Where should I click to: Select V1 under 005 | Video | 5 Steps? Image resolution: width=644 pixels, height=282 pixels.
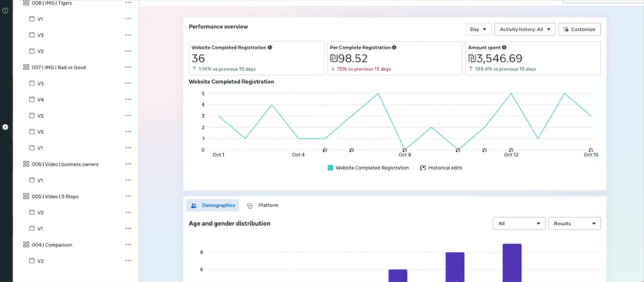[40, 229]
